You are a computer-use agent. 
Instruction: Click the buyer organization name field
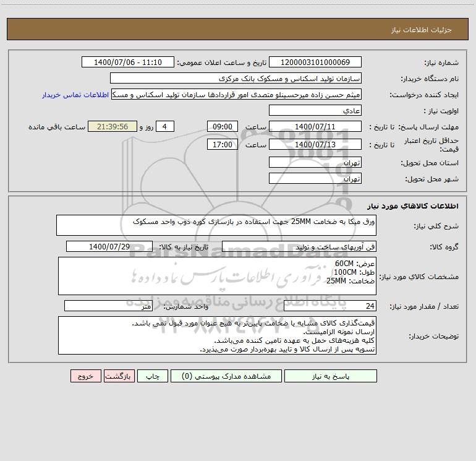point(236,79)
